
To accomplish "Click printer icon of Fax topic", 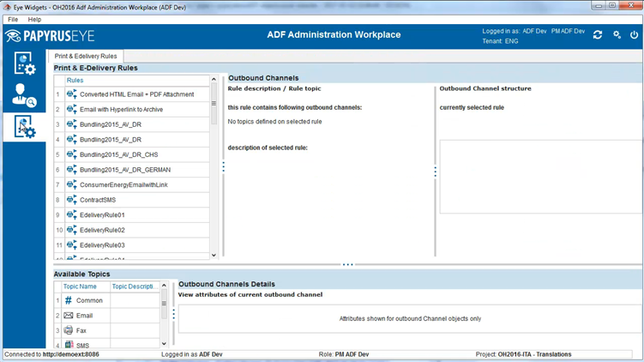I will click(x=69, y=330).
